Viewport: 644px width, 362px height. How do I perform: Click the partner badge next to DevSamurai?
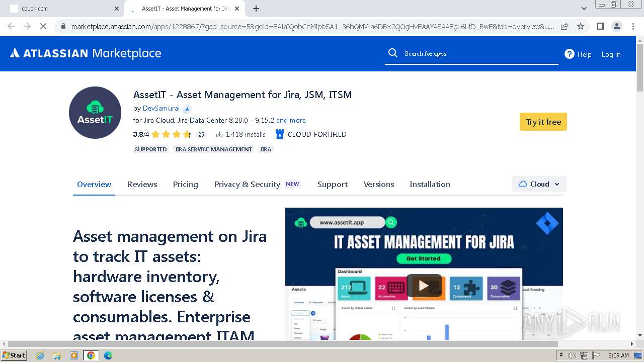[x=187, y=109]
